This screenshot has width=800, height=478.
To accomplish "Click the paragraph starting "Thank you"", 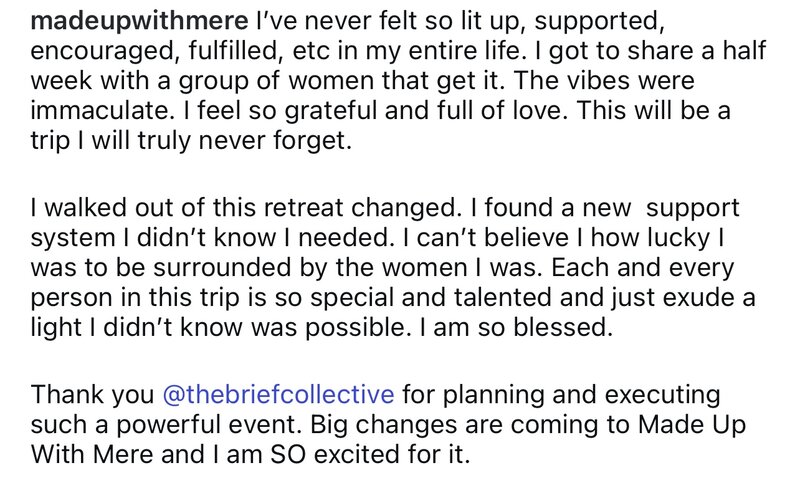I will (x=388, y=424).
